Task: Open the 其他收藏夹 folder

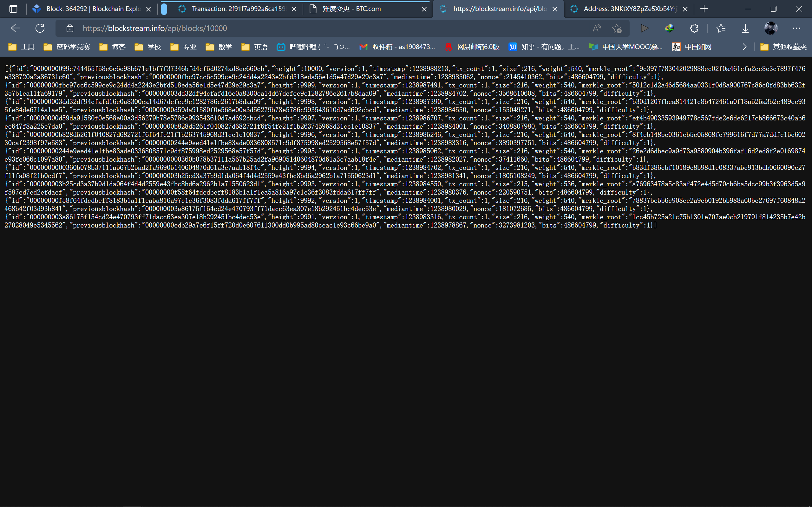Action: click(783, 47)
